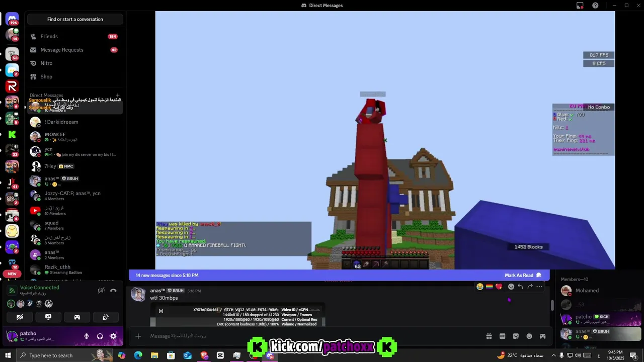Image resolution: width=644 pixels, height=362 pixels.
Task: Send a gift via the gift icon
Action: [489, 336]
